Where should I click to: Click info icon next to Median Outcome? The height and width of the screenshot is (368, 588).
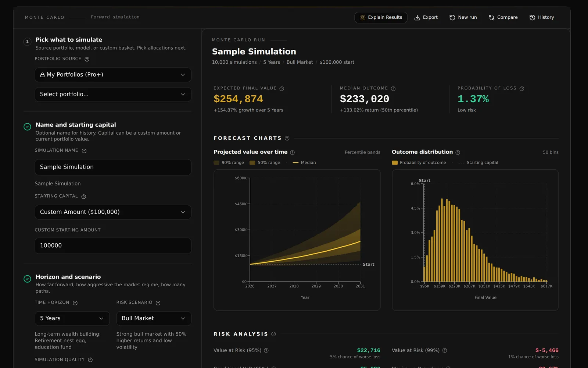(x=393, y=89)
